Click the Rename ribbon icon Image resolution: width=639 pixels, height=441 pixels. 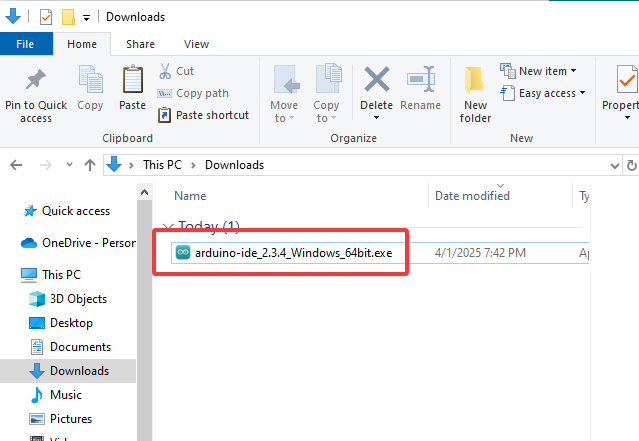pos(421,79)
